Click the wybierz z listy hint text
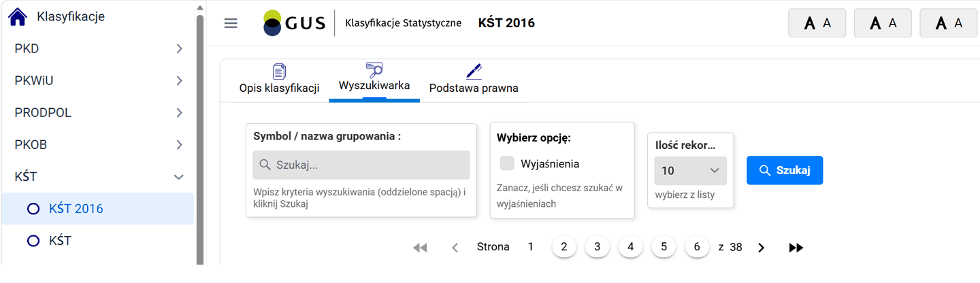Screen dimensions: 980x283 click(x=685, y=195)
